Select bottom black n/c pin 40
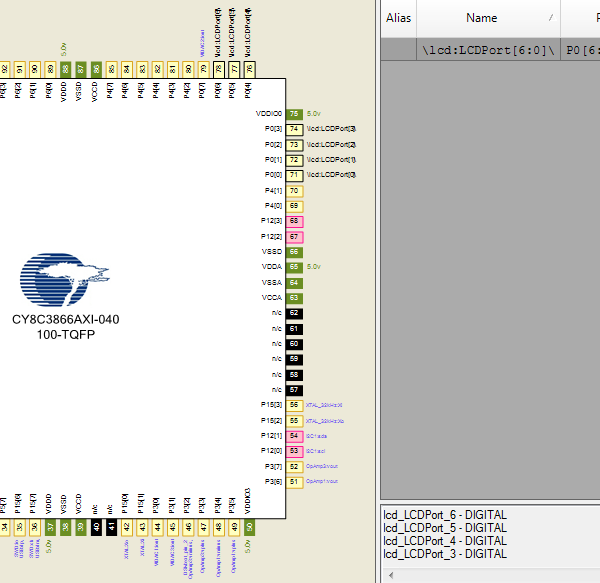Viewport: 600px width, 583px height. (x=96, y=528)
